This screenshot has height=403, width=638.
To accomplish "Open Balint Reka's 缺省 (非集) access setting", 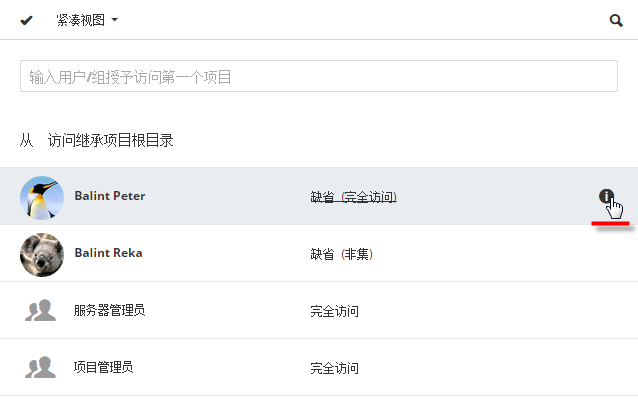I will tap(341, 254).
